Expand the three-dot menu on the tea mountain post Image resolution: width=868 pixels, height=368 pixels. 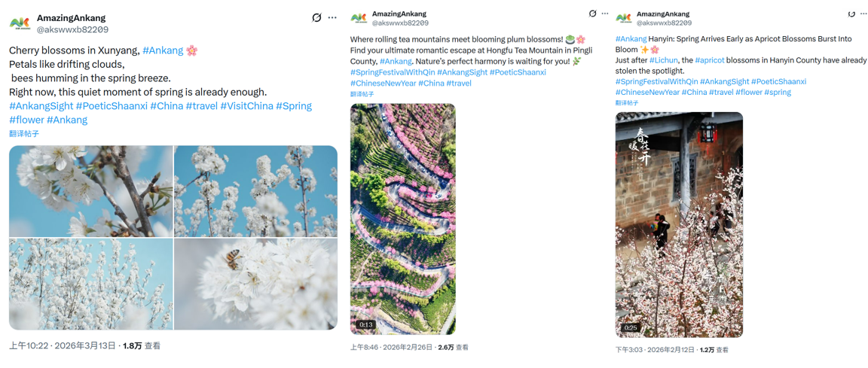(x=604, y=14)
